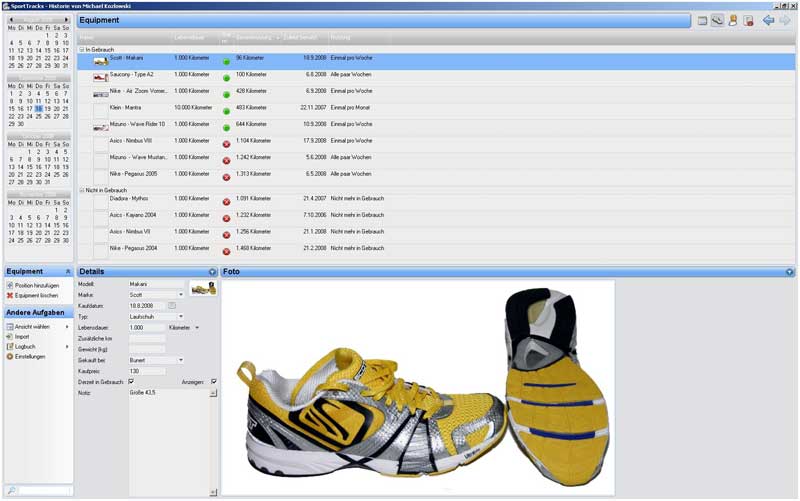Open the athlete view icon in top toolbar
The width and height of the screenshot is (800, 501).
[x=733, y=21]
